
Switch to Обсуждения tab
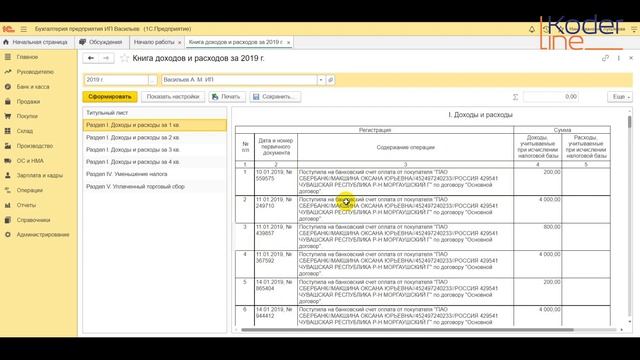click(x=101, y=42)
